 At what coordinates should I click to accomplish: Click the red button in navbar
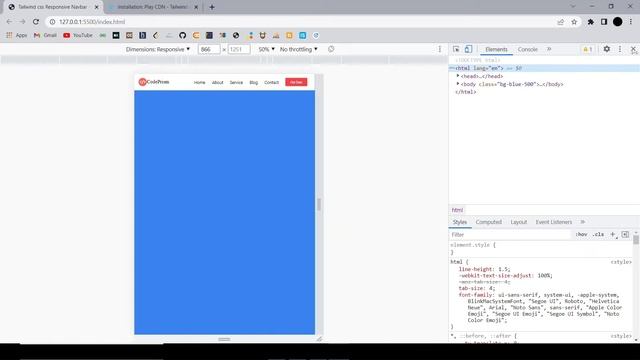(x=296, y=82)
